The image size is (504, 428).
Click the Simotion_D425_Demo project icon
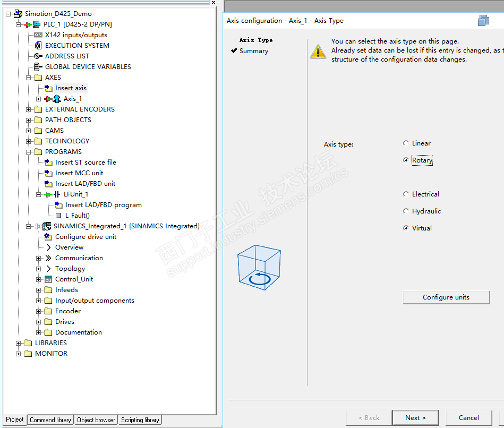tap(18, 14)
